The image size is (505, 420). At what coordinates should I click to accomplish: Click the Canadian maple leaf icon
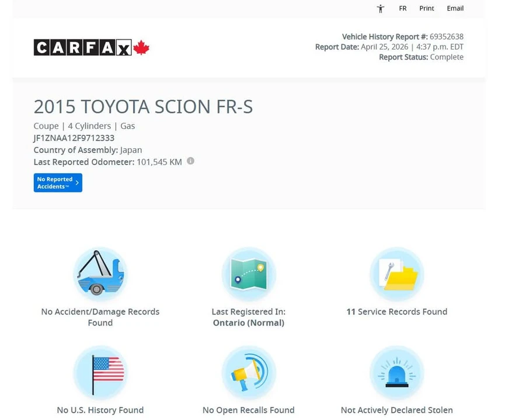141,48
